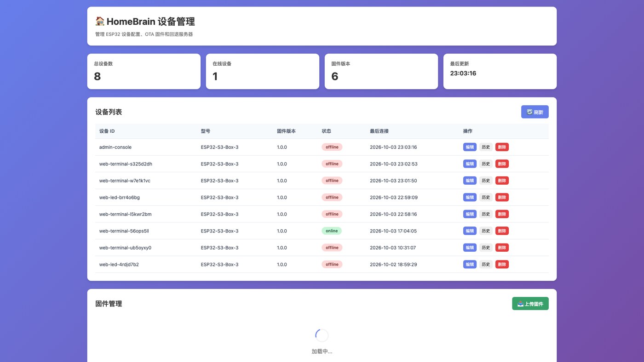644x362 pixels.
Task: Delete device web-terminal-s325d2dh
Action: tap(502, 164)
